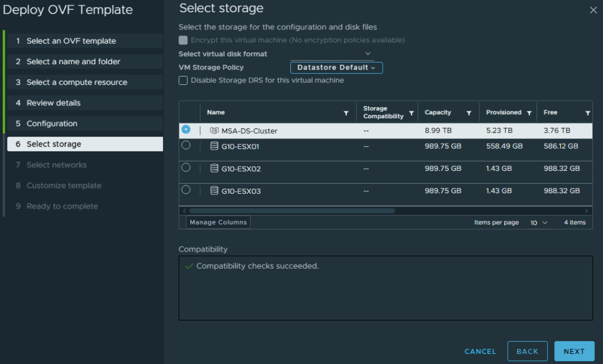Open the virtual disk format dropdown

point(367,54)
